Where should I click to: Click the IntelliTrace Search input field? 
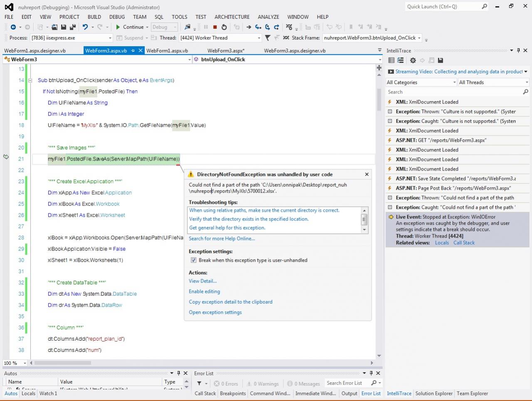[454, 92]
